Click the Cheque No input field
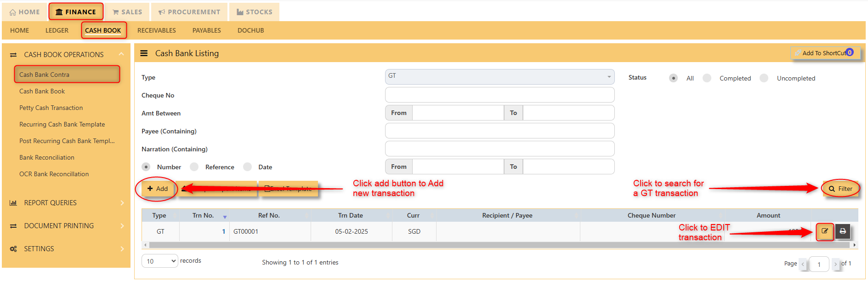The width and height of the screenshot is (868, 282). click(499, 95)
